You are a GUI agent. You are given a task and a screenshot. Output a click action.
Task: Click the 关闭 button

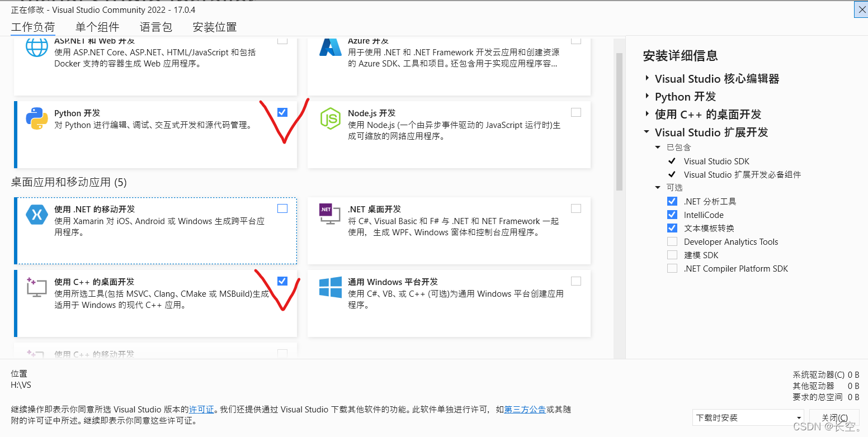click(x=835, y=417)
